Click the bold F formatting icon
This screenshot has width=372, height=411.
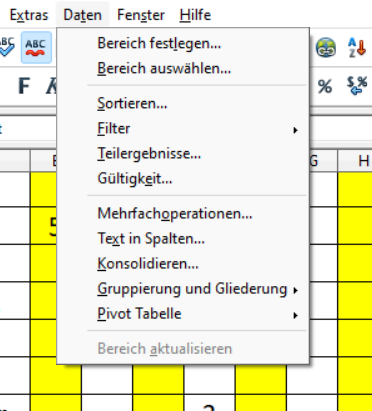point(24,86)
